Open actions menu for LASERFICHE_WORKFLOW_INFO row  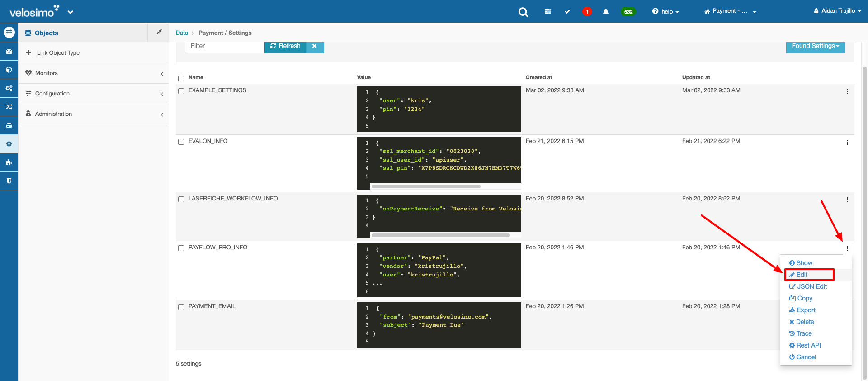[x=847, y=200]
